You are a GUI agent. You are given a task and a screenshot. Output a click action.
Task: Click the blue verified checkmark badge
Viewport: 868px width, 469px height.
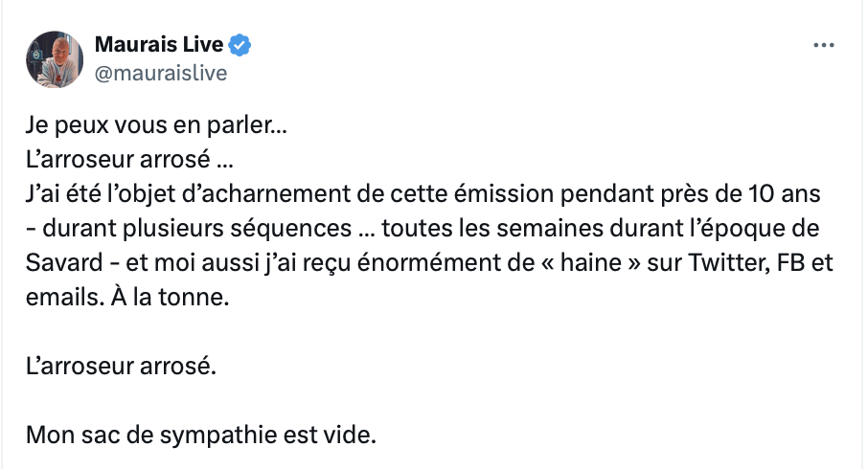[240, 44]
